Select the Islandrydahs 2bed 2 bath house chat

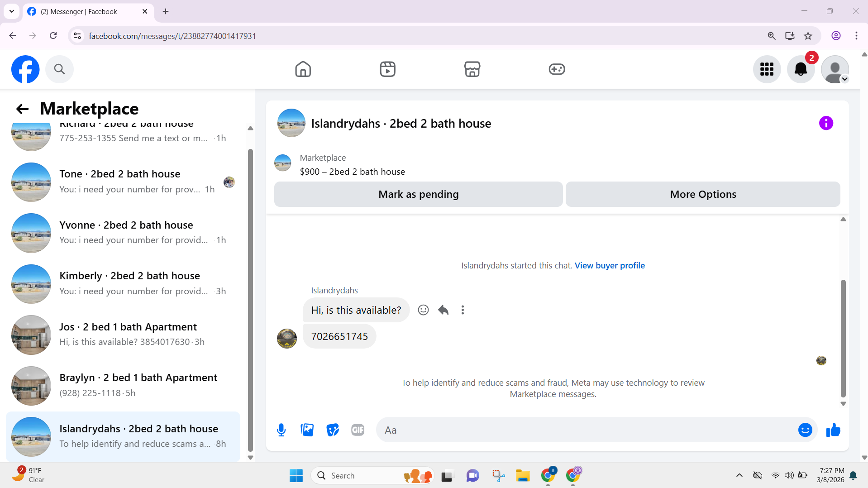(x=123, y=436)
